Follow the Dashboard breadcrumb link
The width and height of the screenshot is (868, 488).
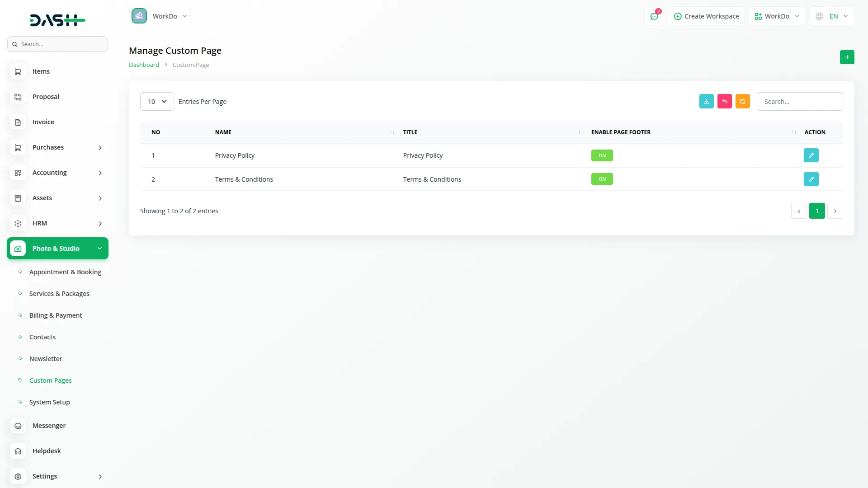(144, 65)
